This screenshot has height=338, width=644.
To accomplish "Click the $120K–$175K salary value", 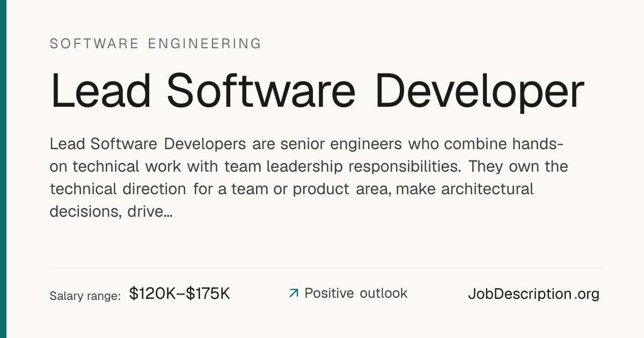I will click(x=180, y=293).
